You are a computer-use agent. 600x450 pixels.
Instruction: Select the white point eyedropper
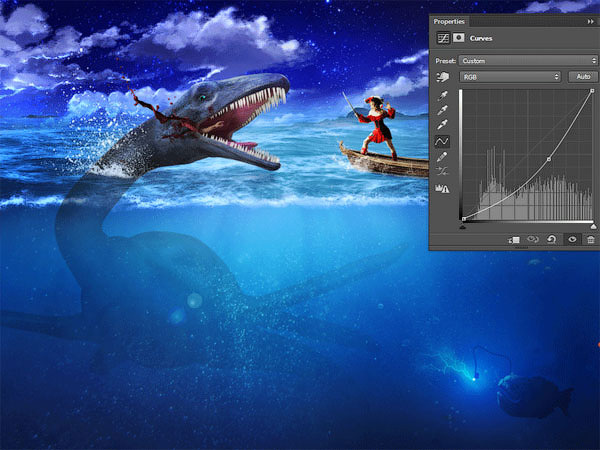[x=442, y=124]
